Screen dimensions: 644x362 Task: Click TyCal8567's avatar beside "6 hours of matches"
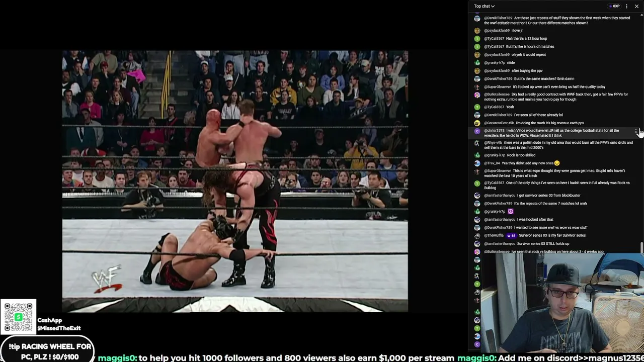coord(477,47)
